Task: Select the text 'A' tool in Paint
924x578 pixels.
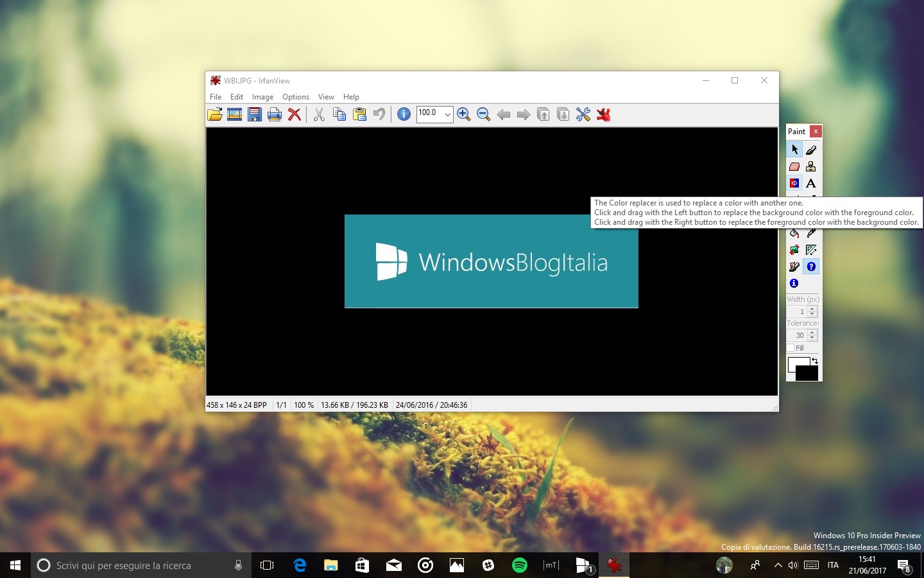Action: click(x=811, y=183)
